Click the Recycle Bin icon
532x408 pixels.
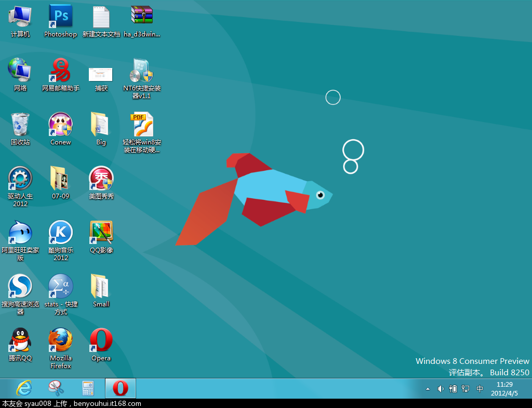(20, 125)
